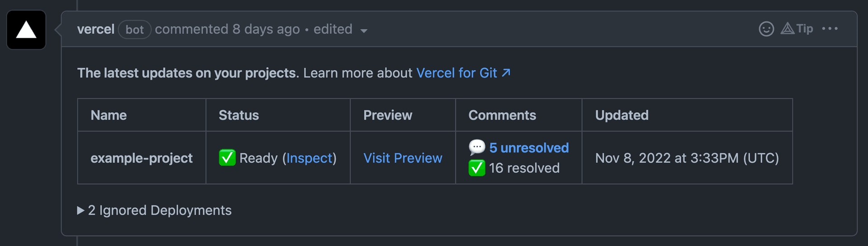Image resolution: width=868 pixels, height=246 pixels.
Task: Click the green resolved checkmark icon
Action: (x=477, y=168)
